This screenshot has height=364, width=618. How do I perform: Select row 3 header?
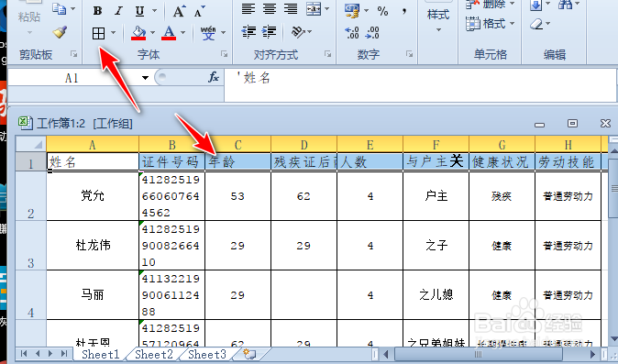(31, 245)
